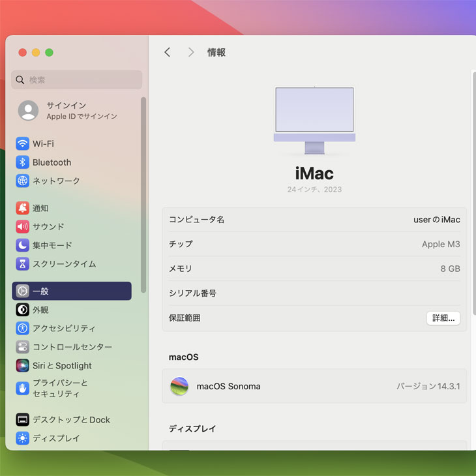This screenshot has width=476, height=476.
Task: Click the Apple ID user avatar icon
Action: [28, 110]
